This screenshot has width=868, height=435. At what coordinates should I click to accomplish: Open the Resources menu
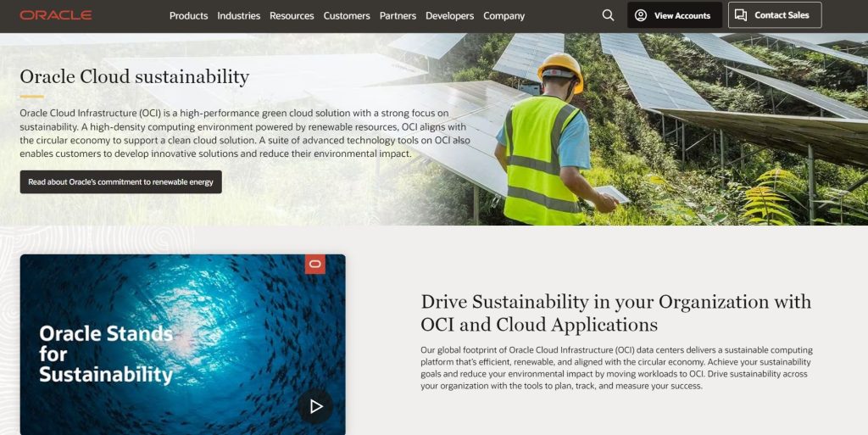(292, 16)
